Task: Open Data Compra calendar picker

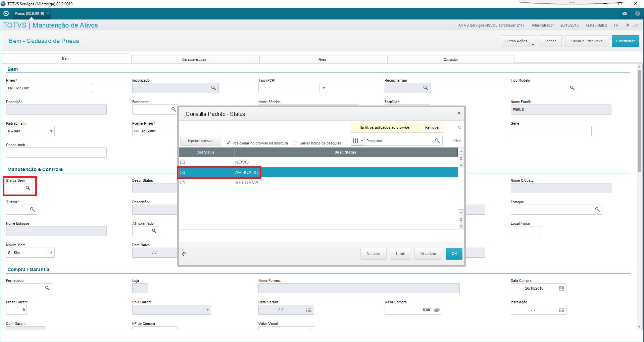Action: [561, 289]
